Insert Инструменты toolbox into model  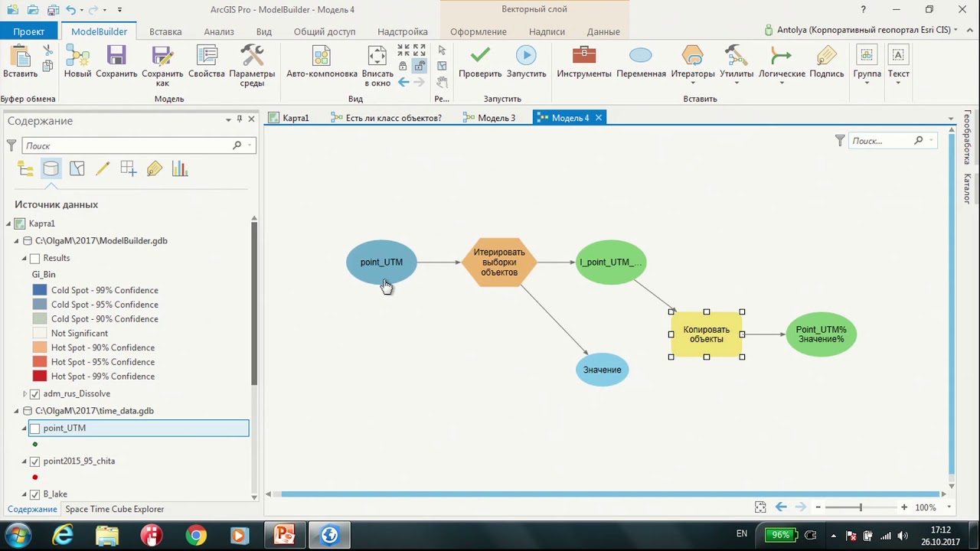[584, 61]
